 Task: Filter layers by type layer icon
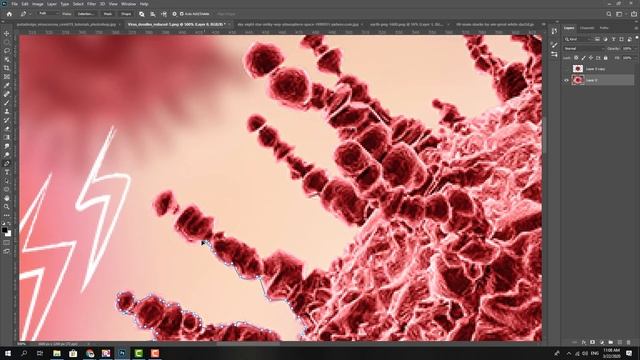(x=613, y=39)
